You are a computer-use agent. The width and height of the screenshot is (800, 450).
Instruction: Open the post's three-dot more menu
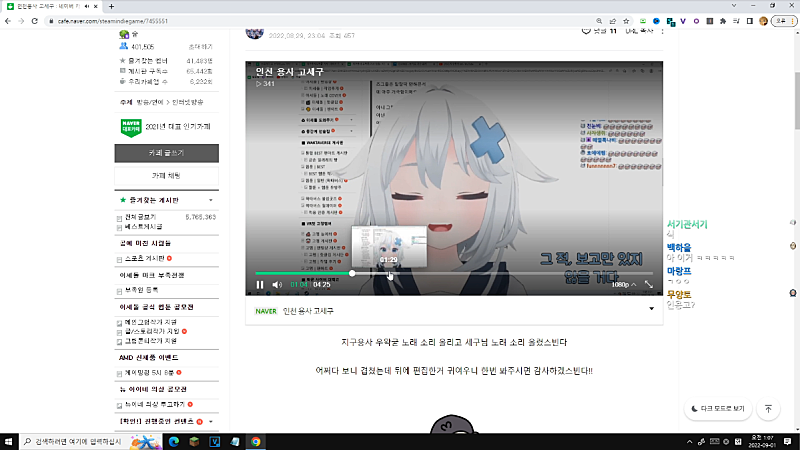(x=662, y=32)
